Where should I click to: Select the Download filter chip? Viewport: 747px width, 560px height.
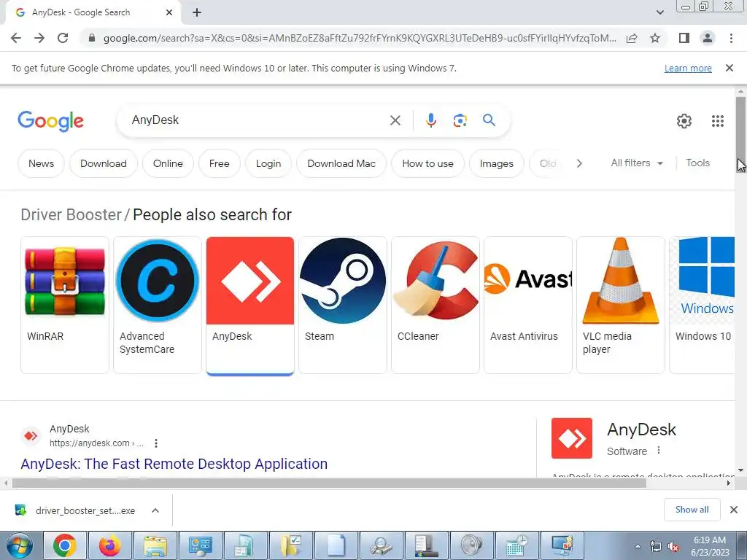click(x=104, y=163)
